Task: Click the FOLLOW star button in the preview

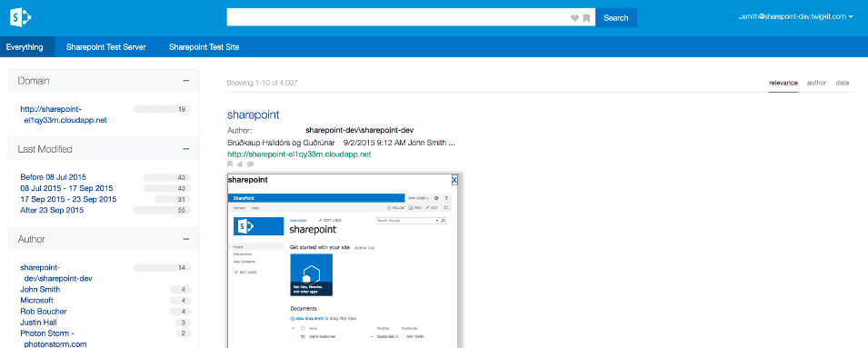Action: [x=395, y=207]
